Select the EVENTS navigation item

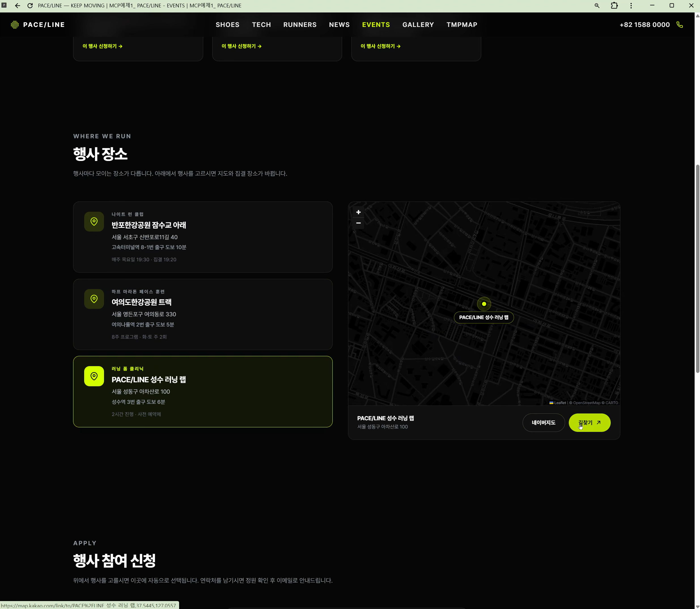(x=376, y=24)
